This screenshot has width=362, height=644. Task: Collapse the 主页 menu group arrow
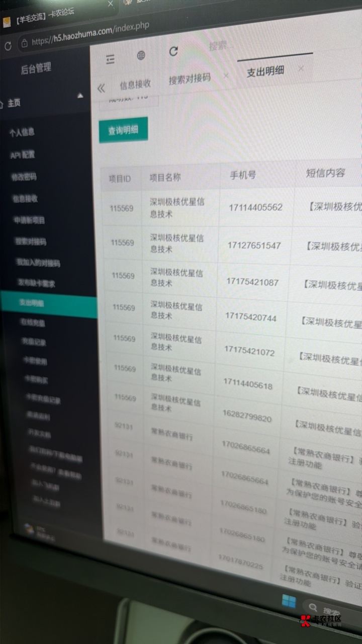click(x=80, y=96)
